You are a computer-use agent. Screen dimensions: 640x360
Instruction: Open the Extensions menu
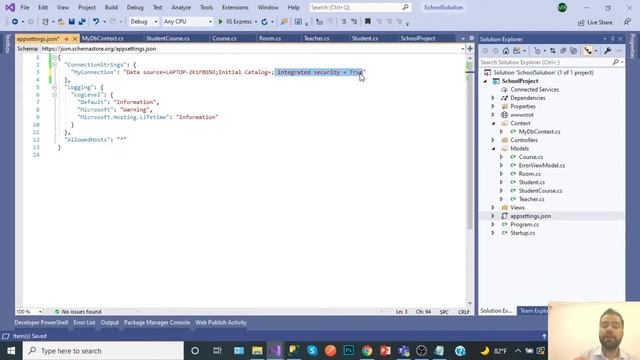pos(235,7)
